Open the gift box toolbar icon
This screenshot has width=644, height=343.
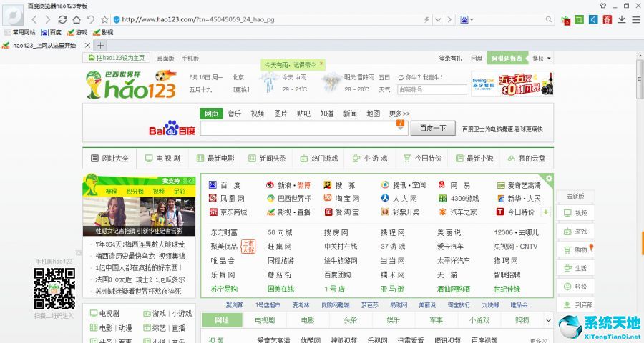[566, 20]
